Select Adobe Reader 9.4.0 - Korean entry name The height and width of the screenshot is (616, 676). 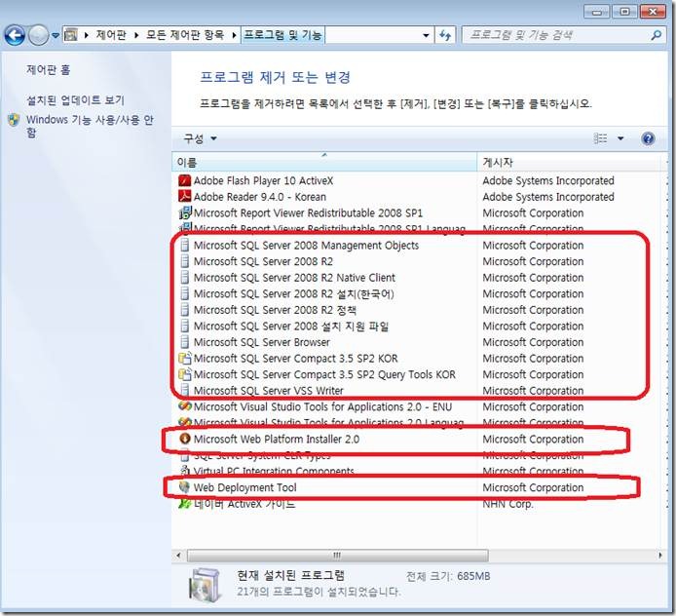pos(259,197)
